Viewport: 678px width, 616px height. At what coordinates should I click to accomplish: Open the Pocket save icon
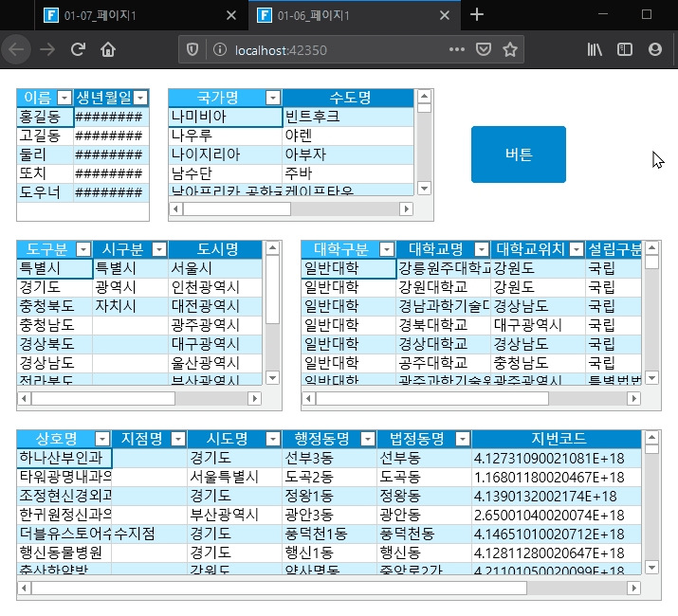coord(484,49)
